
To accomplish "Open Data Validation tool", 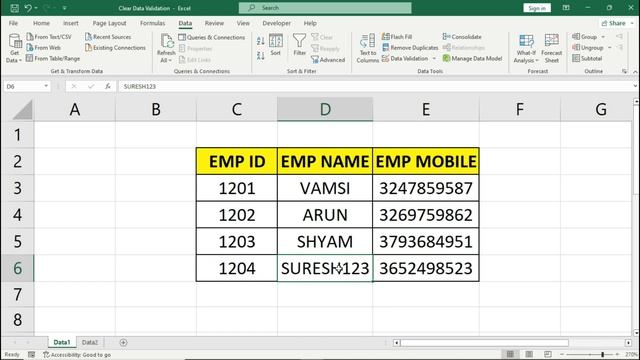I will point(405,58).
